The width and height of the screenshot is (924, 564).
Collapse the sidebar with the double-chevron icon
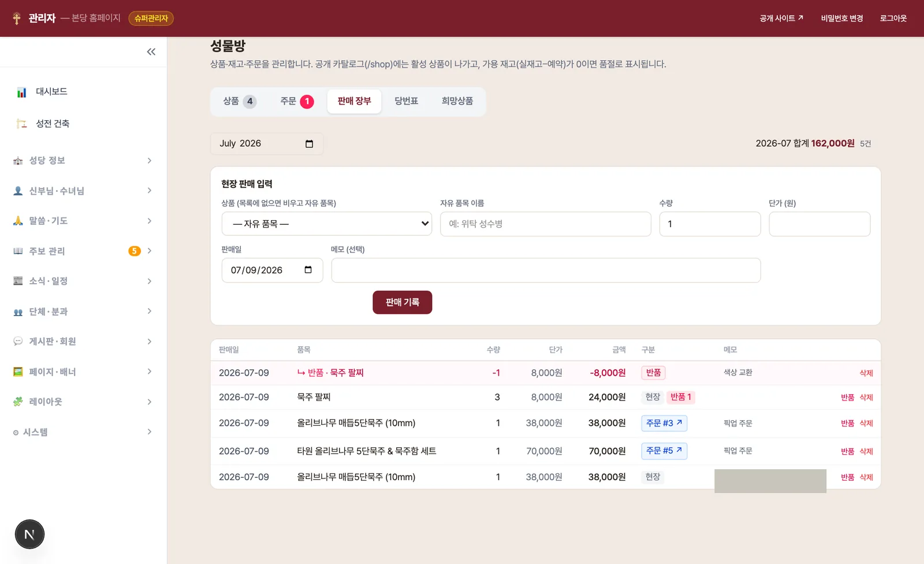pos(151,52)
